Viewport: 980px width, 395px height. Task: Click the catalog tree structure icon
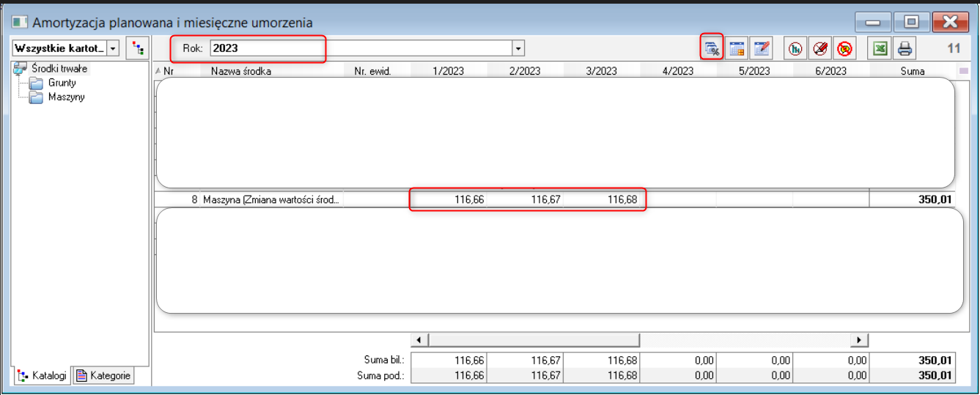pyautogui.click(x=137, y=48)
